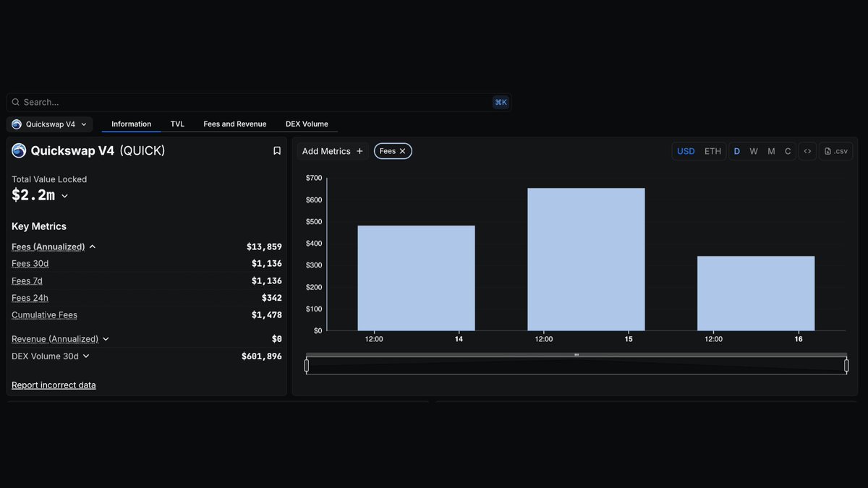The image size is (868, 488).
Task: Click the range slider top grip
Action: tap(576, 355)
